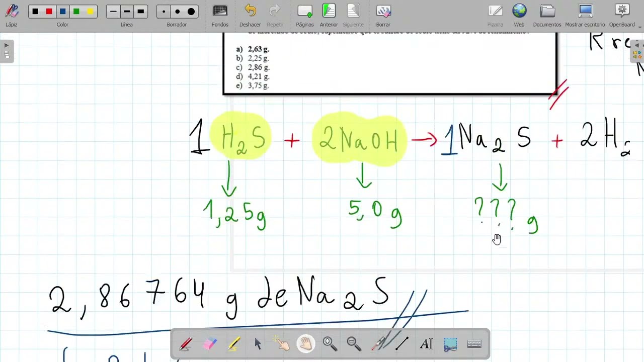Select the pen tool in floating palette
Image resolution: width=644 pixels, height=362 pixels.
pos(186,344)
